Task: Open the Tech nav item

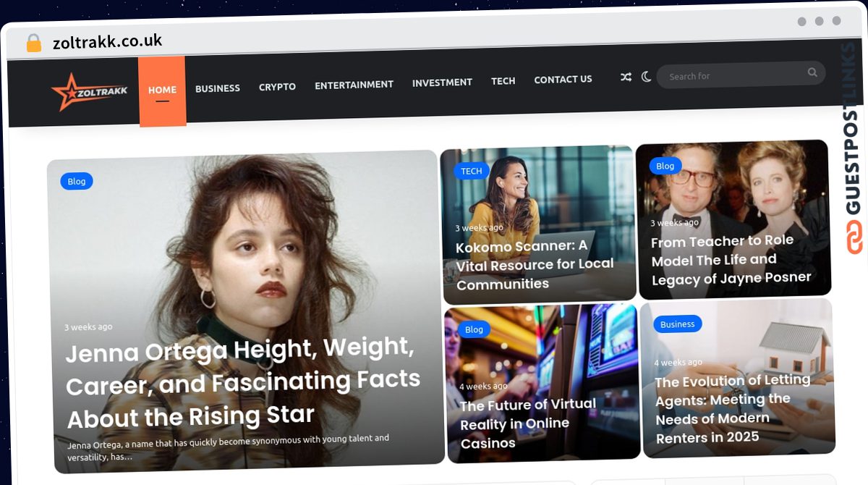Action: (x=503, y=81)
